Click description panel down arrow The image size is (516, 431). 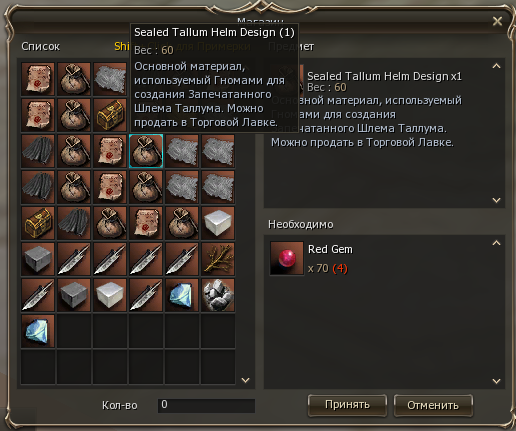(x=496, y=200)
